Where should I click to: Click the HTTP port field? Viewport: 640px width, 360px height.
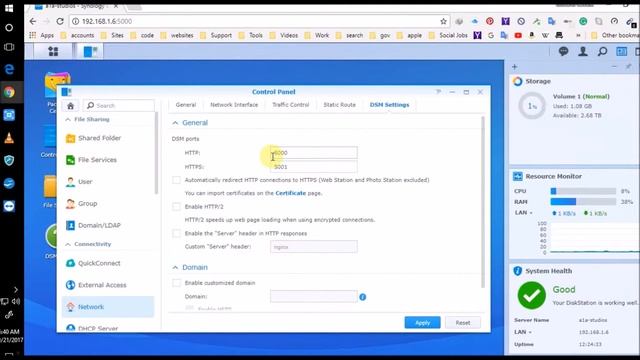313,153
